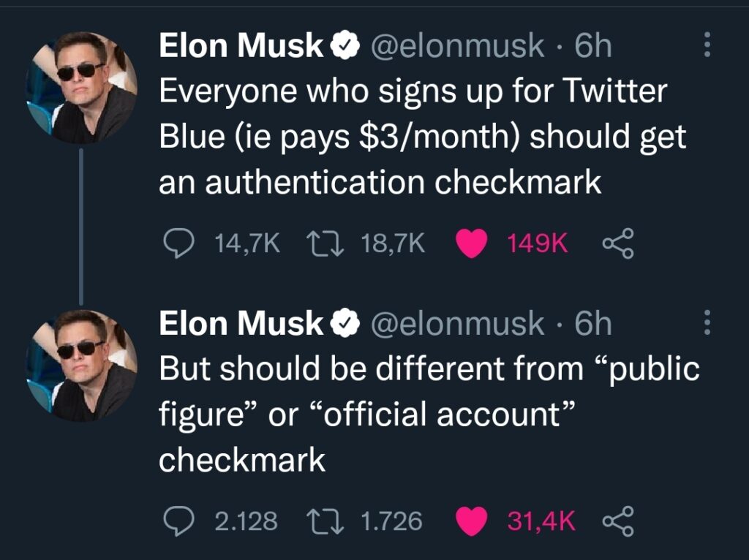The image size is (749, 560).
Task: Share the "public figure" checkmark tweet
Action: click(618, 521)
